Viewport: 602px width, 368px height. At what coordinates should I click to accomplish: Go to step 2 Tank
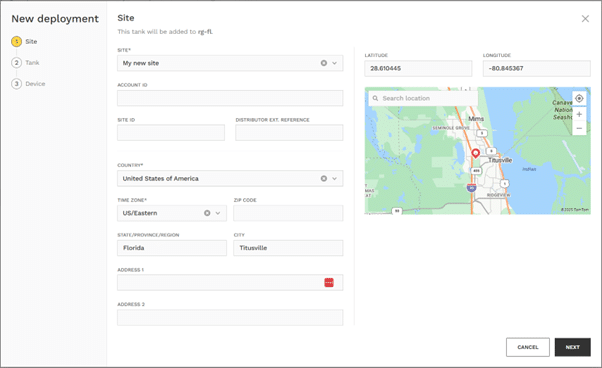[x=25, y=63]
